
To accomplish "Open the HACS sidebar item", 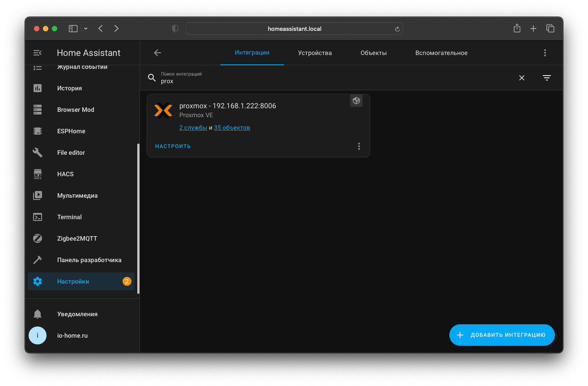I will coord(65,174).
